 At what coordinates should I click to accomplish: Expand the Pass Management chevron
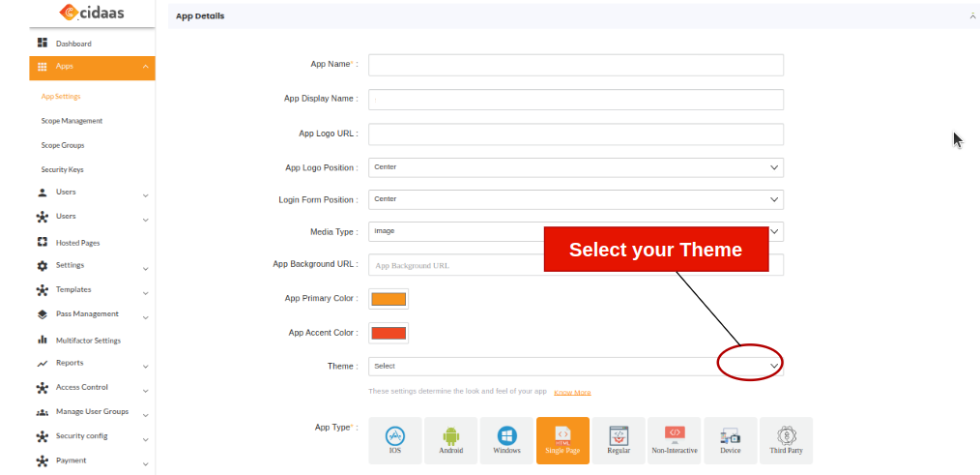pos(146,317)
